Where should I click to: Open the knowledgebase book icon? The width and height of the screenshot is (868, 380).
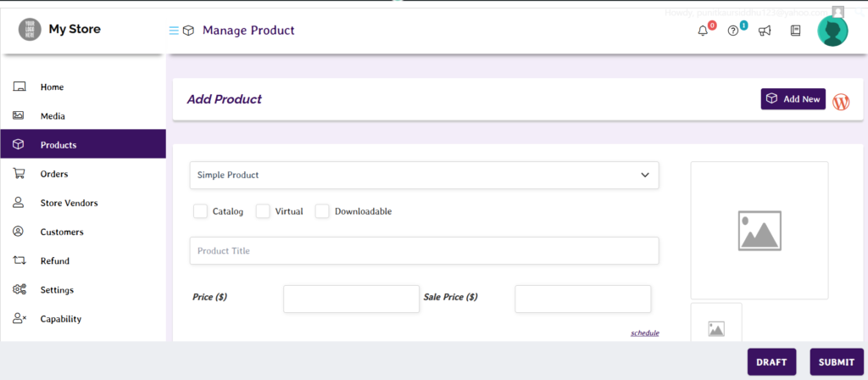click(795, 31)
